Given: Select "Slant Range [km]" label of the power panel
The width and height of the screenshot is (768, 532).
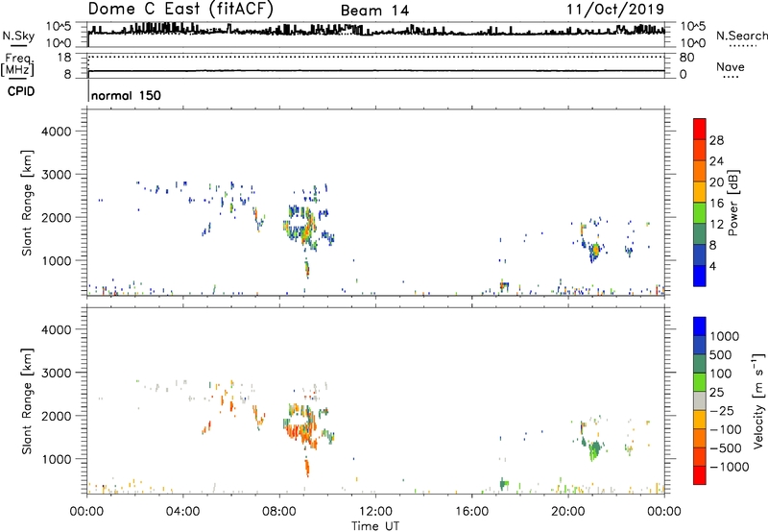Looking at the screenshot, I should pyautogui.click(x=27, y=203).
